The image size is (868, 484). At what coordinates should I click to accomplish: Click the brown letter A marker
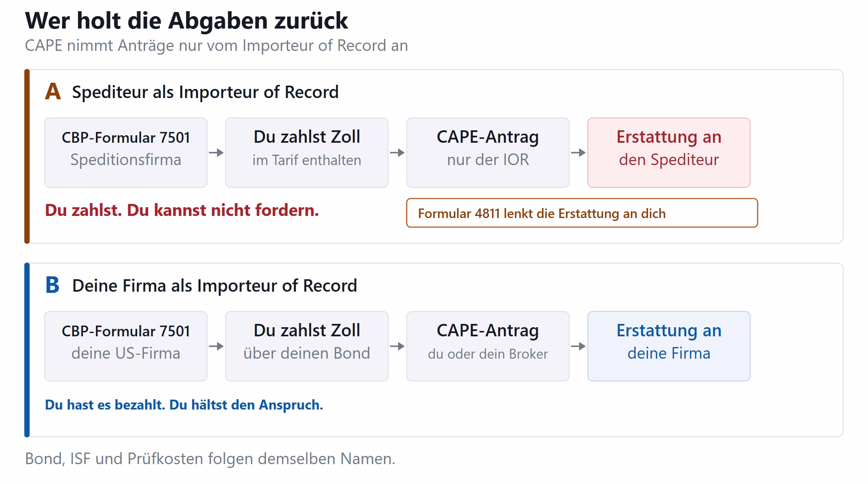tap(53, 92)
